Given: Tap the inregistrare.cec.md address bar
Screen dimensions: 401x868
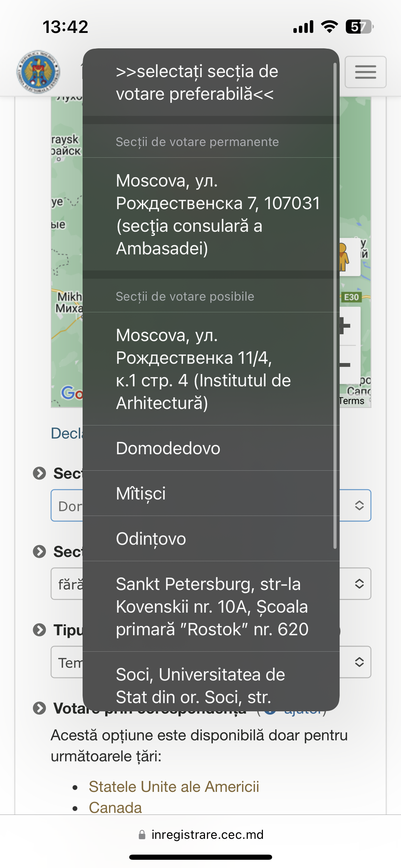Looking at the screenshot, I should (x=200, y=835).
